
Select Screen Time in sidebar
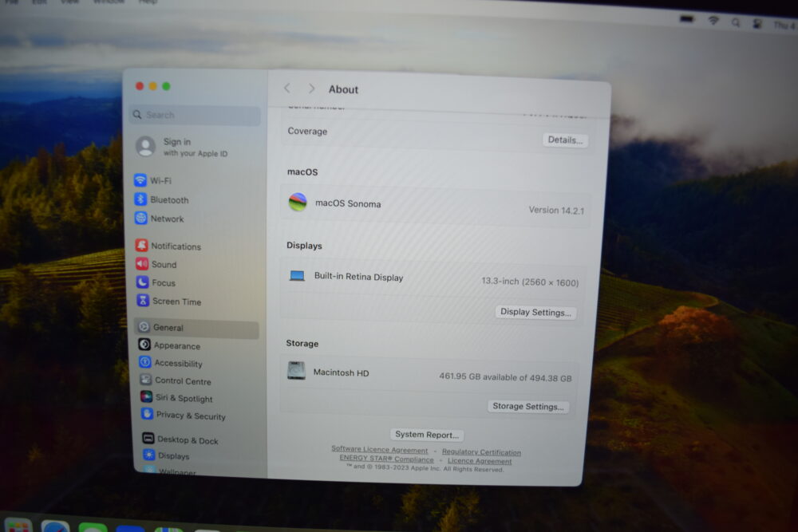coord(169,301)
